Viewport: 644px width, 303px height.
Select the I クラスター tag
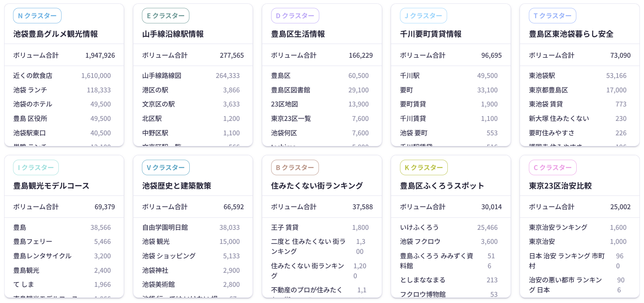coord(36,168)
